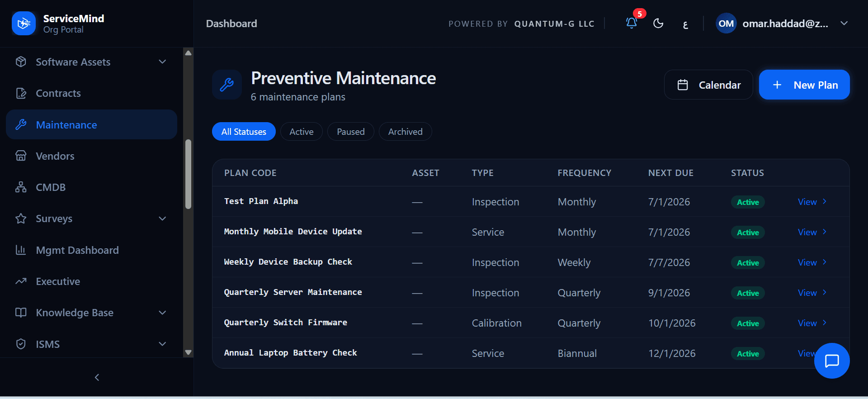Filter plans by Archived status

406,132
